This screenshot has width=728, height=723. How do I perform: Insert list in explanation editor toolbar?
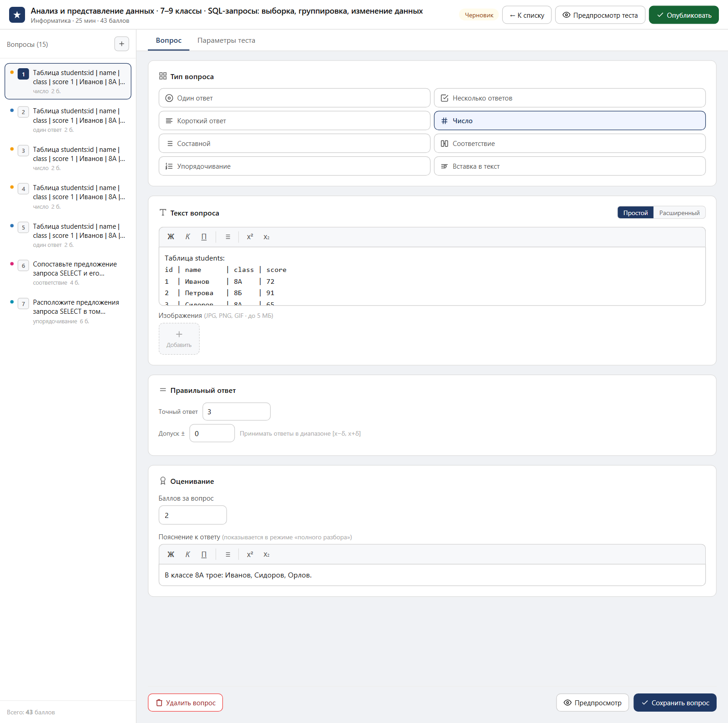pos(228,554)
